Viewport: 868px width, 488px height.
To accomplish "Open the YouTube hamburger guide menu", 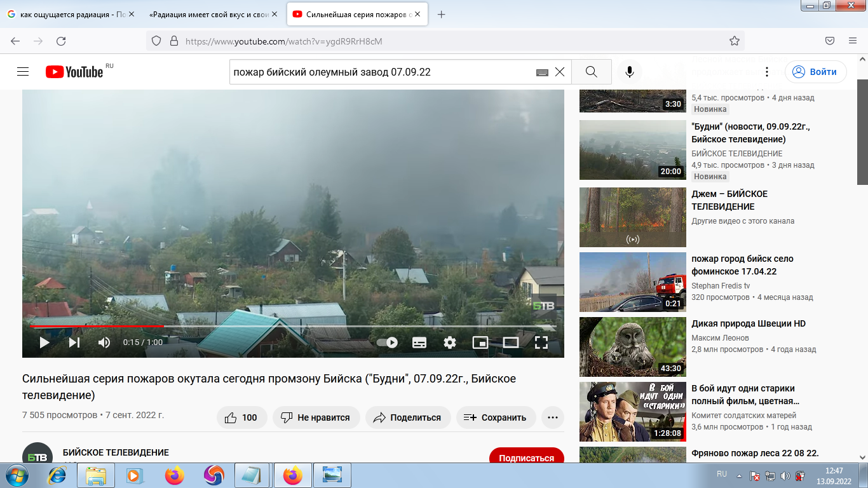I will click(23, 72).
